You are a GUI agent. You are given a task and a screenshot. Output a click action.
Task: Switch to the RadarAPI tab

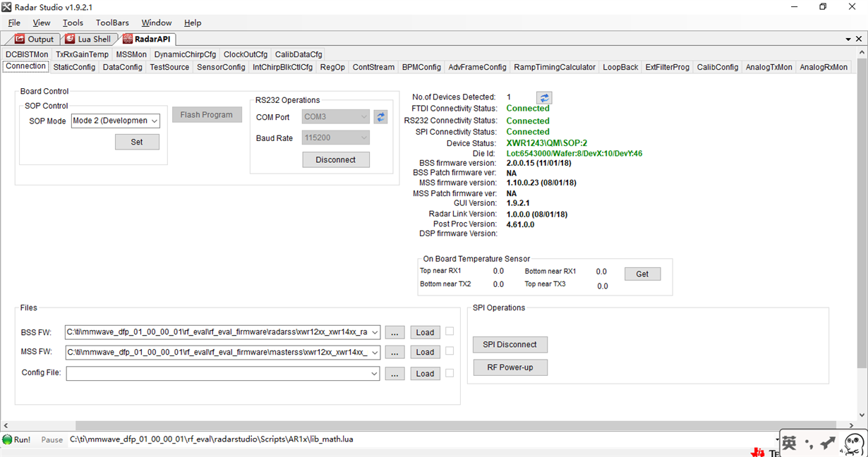[147, 39]
